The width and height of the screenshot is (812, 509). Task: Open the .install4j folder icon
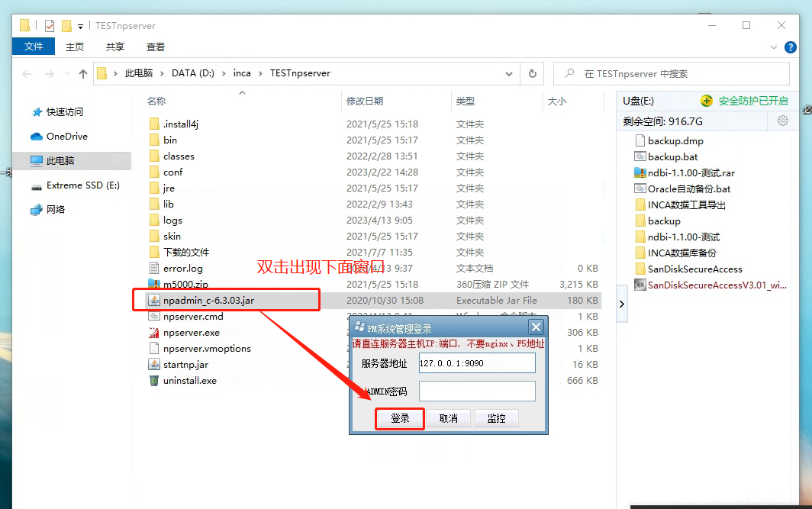154,124
